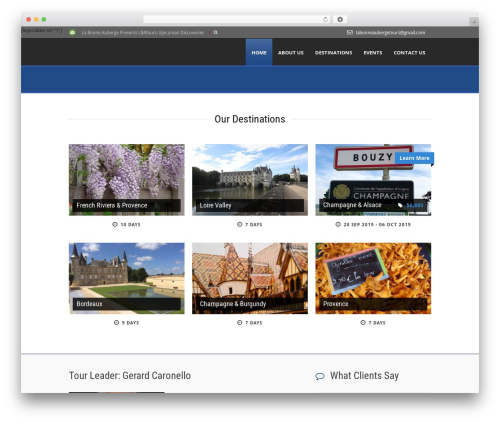
Task: Click the clock icon under Provence card
Action: (x=363, y=322)
